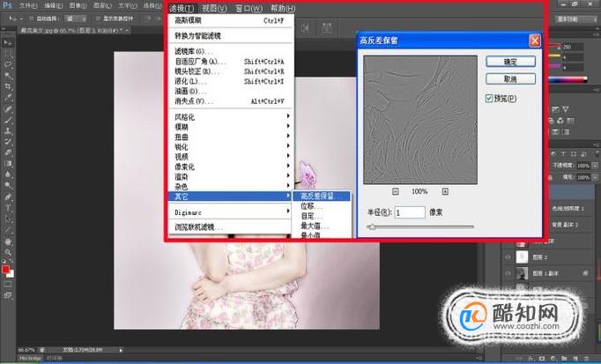Viewport: 601px width, 364px height.
Task: Swap foreground and background colors icon
Action: click(11, 263)
